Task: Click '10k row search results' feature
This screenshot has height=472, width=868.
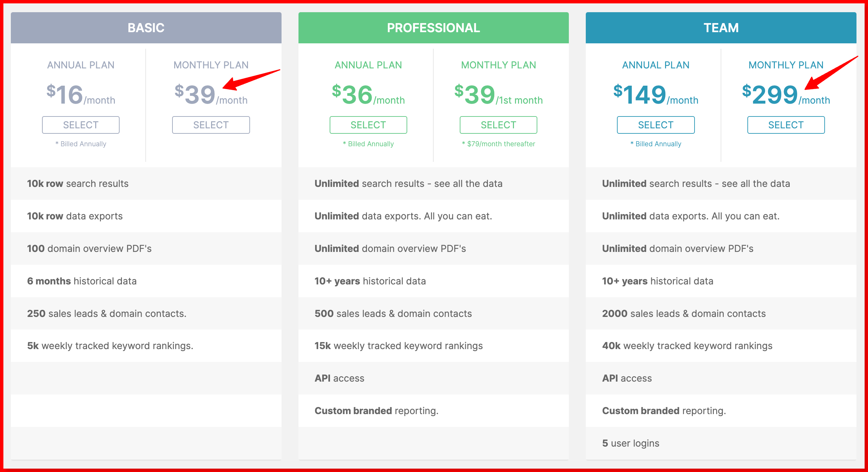Action: tap(146, 184)
